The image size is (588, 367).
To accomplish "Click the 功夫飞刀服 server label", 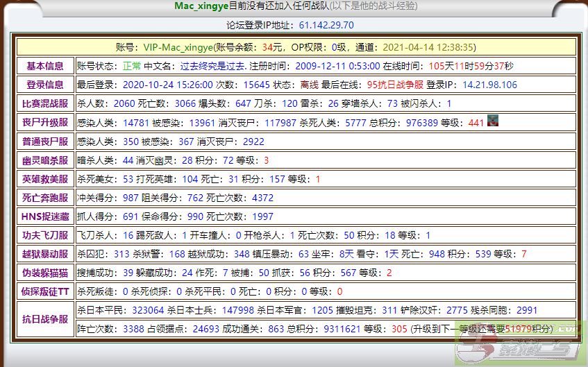I will (x=45, y=234).
